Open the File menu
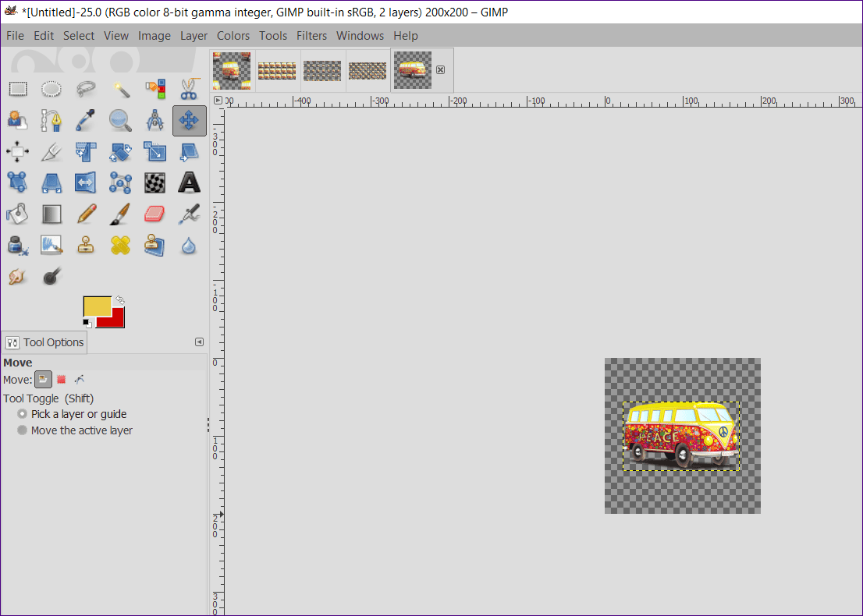 15,36
